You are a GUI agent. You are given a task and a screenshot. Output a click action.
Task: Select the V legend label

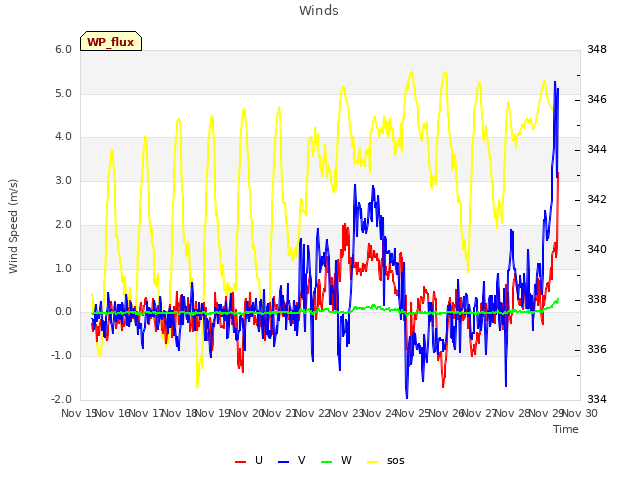(x=301, y=460)
